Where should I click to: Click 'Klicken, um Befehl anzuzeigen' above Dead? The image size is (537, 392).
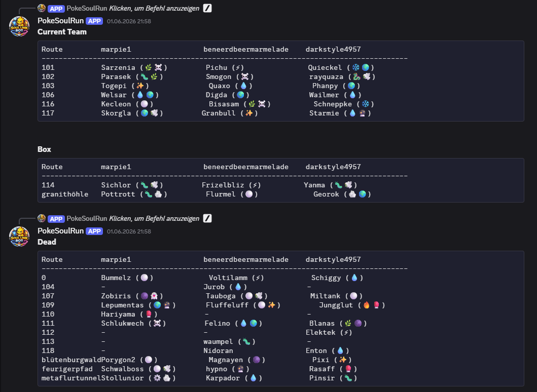click(154, 219)
